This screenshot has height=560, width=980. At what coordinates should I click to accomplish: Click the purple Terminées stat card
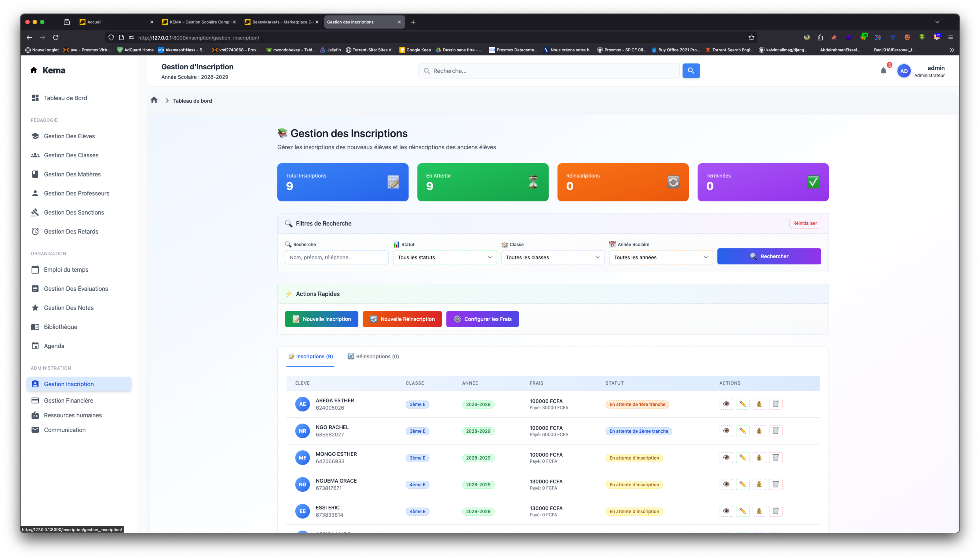pyautogui.click(x=763, y=182)
